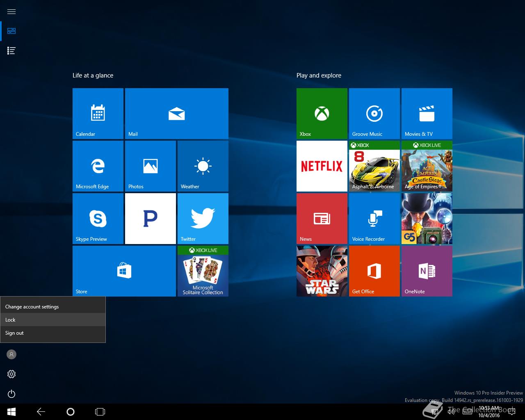Choose Lock from account menu
Viewport: 525px width, 420px height.
tap(53, 320)
